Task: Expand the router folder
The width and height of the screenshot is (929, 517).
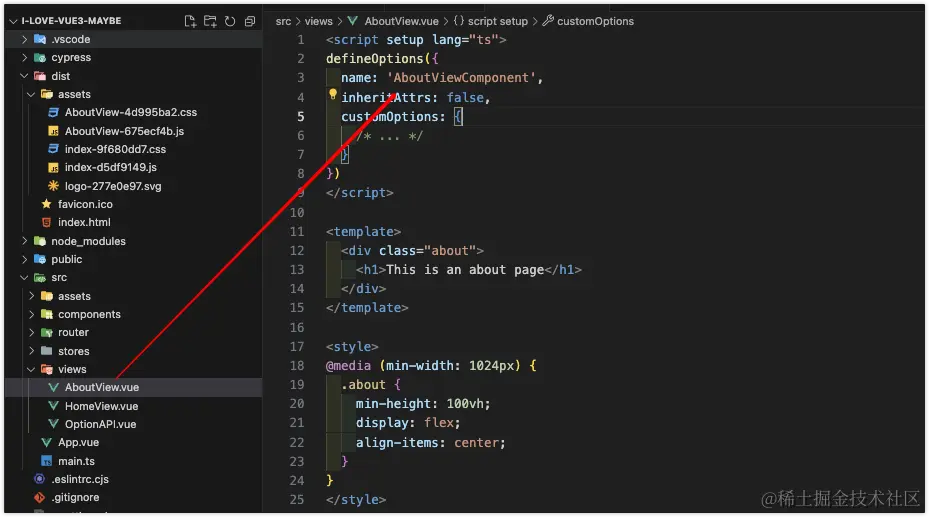Action: [x=31, y=333]
